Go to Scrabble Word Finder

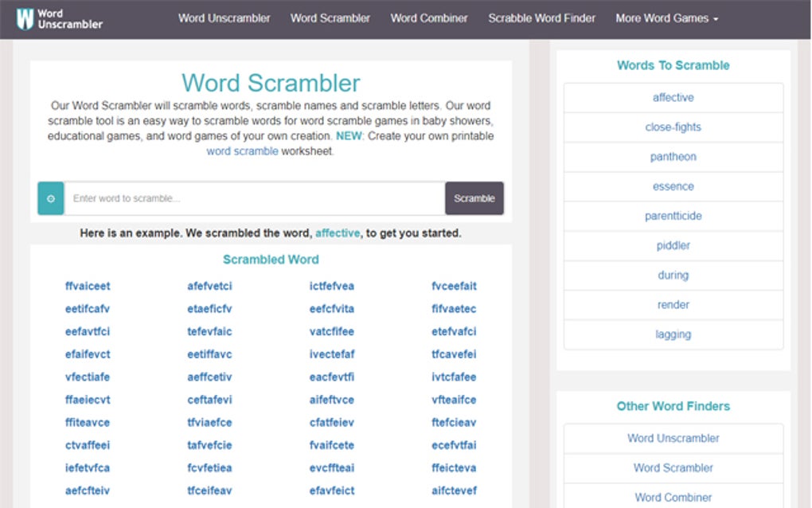pos(541,18)
